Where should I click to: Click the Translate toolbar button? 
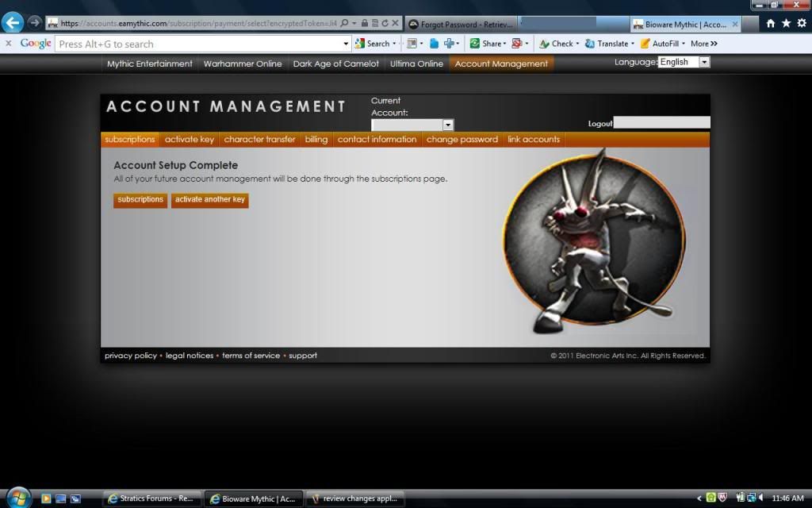point(607,44)
